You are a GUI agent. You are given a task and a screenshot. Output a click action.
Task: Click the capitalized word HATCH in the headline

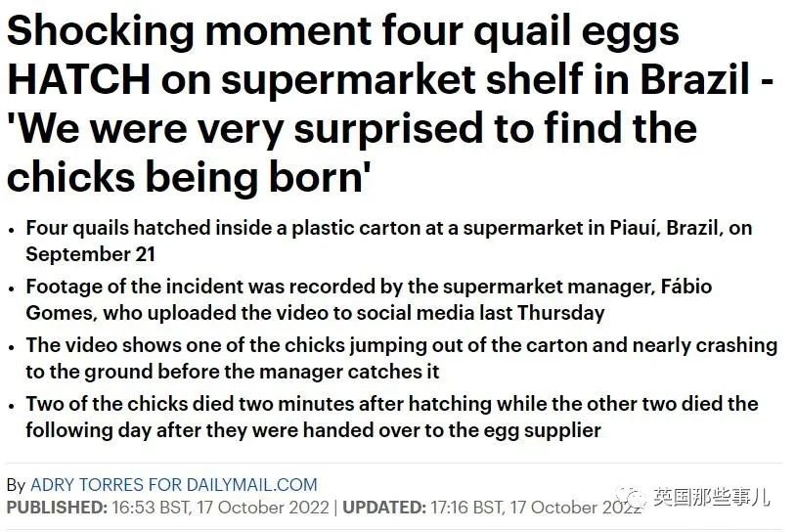pos(78,79)
